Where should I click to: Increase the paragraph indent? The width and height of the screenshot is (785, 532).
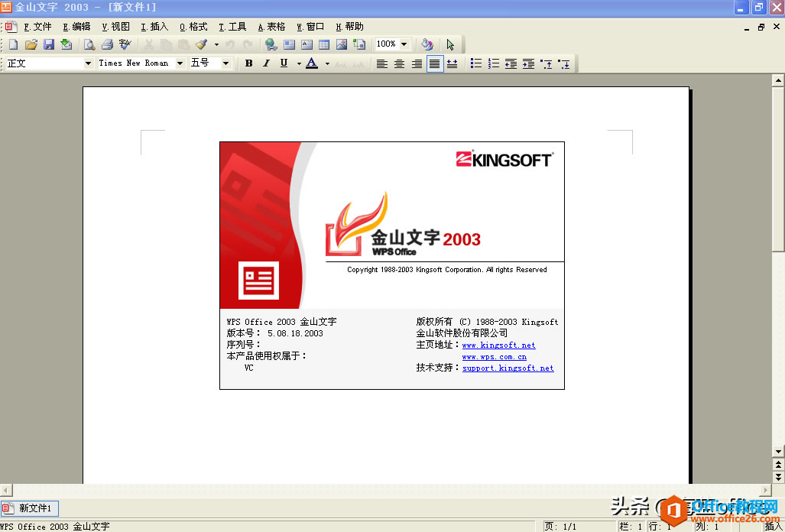(x=528, y=63)
